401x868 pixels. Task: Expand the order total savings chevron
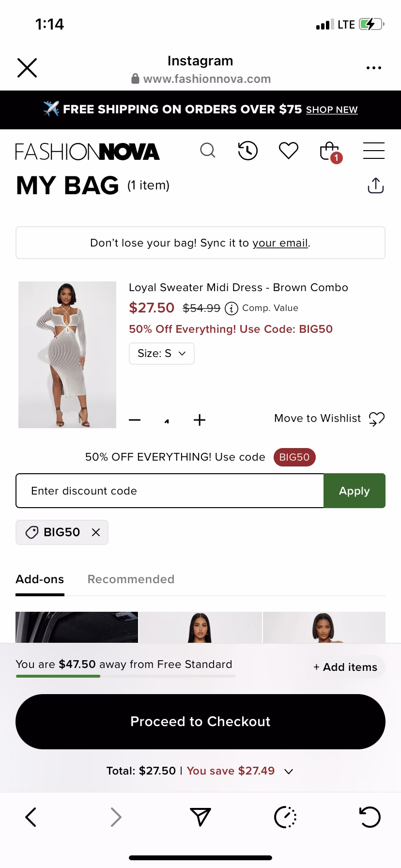289,771
